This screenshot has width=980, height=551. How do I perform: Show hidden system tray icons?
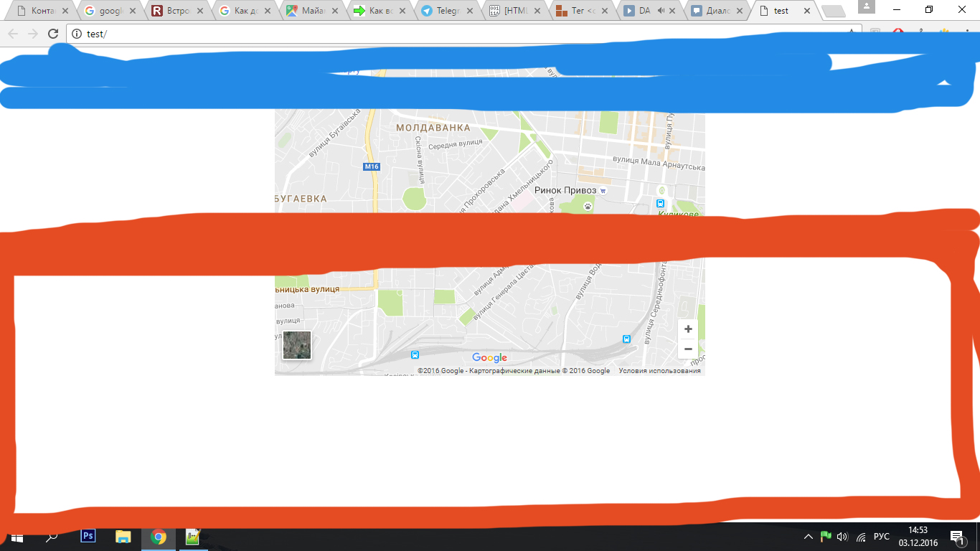[809, 537]
